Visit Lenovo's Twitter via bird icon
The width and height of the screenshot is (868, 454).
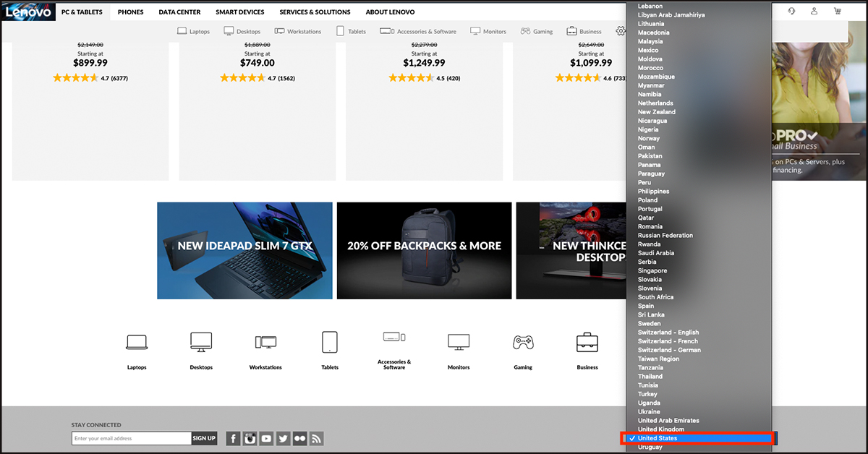(x=283, y=439)
